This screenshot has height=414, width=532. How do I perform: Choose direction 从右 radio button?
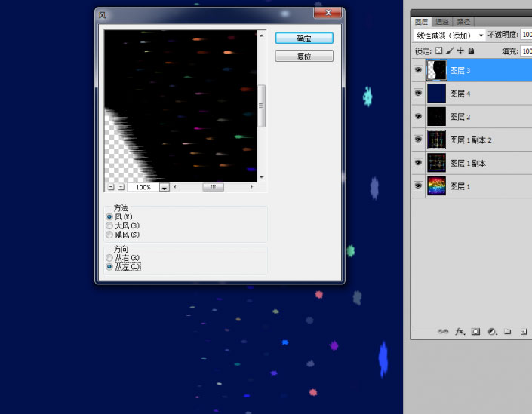[x=109, y=258]
